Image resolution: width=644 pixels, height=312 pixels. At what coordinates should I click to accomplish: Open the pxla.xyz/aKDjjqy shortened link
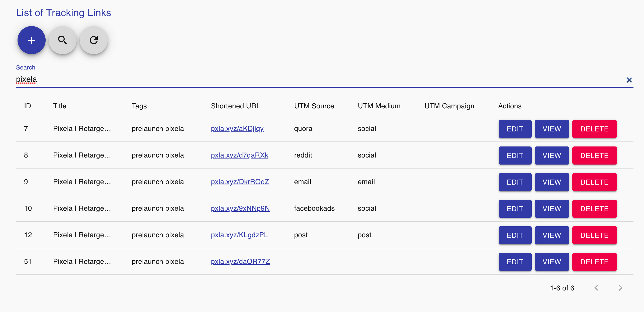[237, 129]
